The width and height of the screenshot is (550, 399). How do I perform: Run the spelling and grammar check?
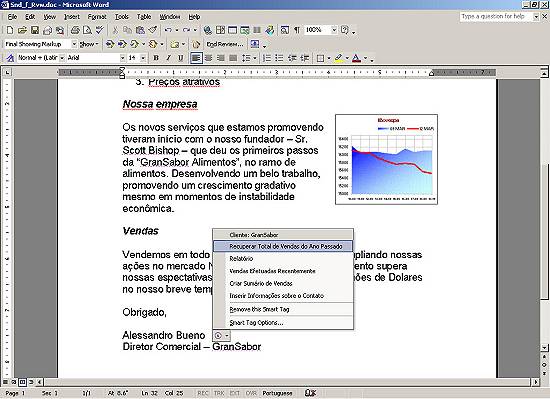pos(100,30)
